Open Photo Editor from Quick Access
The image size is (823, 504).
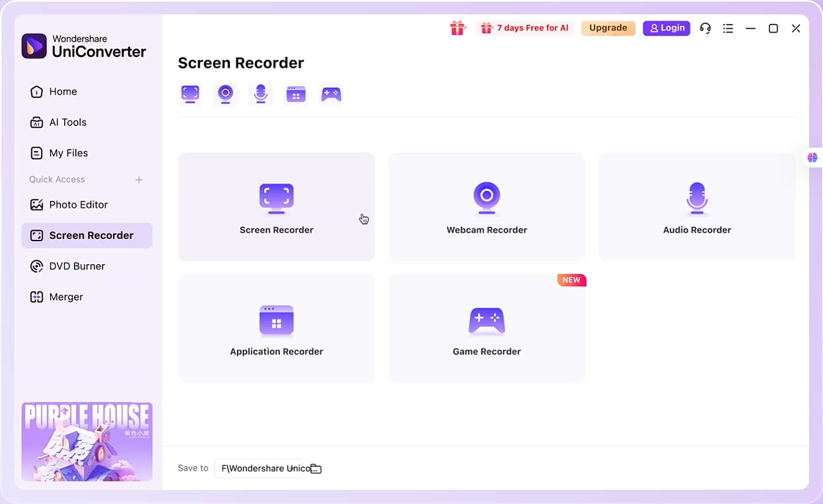point(87,205)
